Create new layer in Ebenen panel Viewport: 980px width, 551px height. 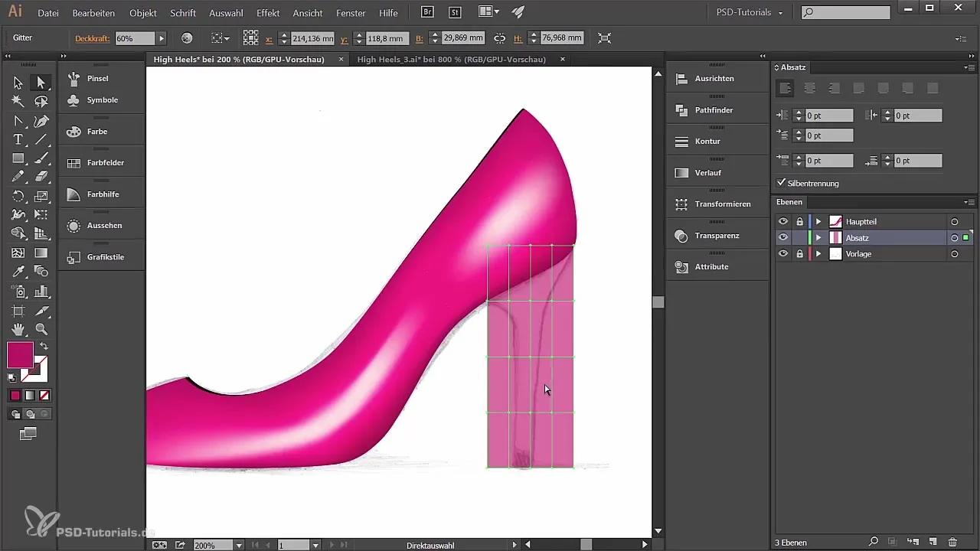coord(933,542)
